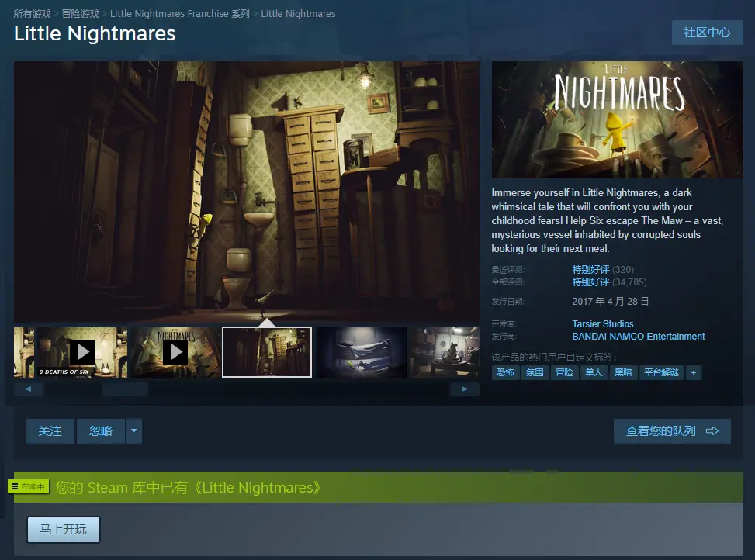Open 冒险游戏 breadcrumb link
The image size is (755, 560).
tap(81, 13)
